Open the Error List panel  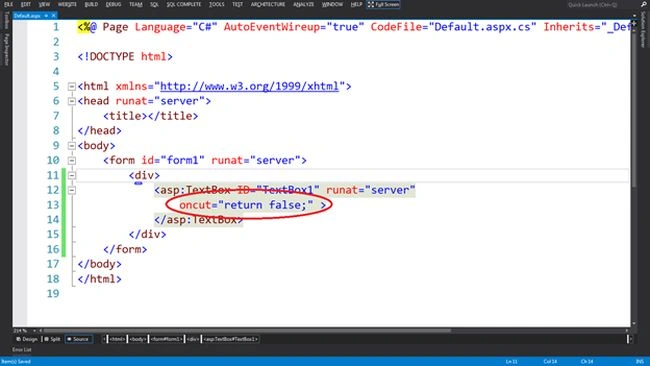click(22, 350)
